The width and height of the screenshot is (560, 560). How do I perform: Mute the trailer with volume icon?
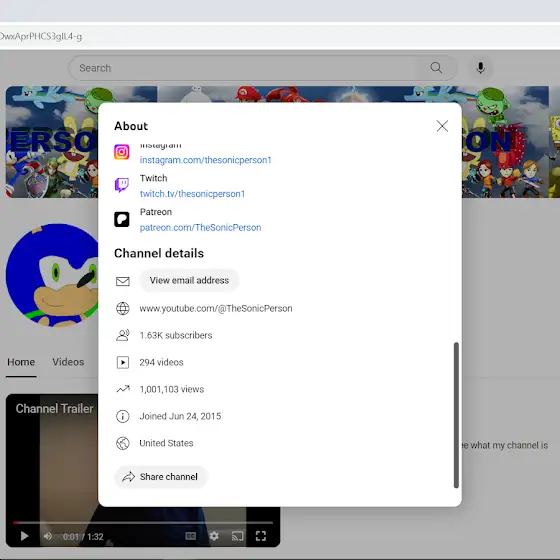point(48,536)
